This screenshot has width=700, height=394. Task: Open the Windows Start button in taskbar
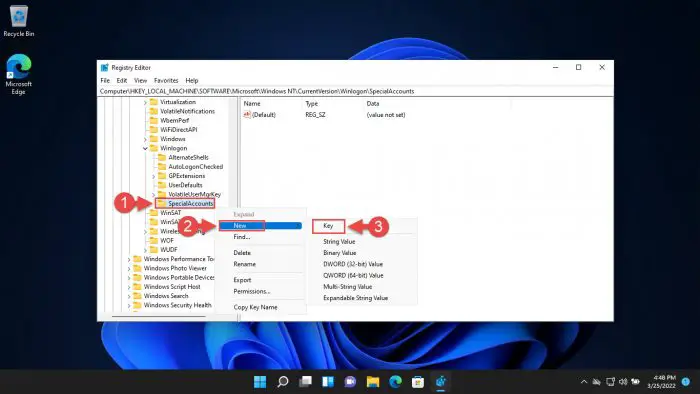click(x=260, y=382)
